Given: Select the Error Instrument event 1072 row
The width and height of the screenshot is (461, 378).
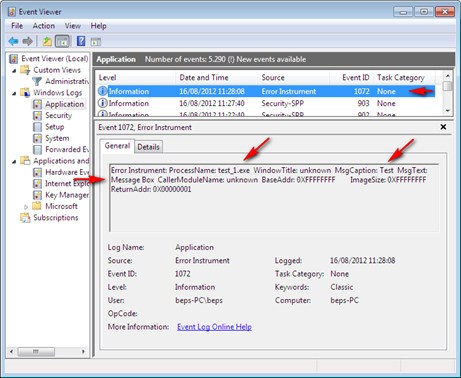Looking at the screenshot, I should [266, 91].
